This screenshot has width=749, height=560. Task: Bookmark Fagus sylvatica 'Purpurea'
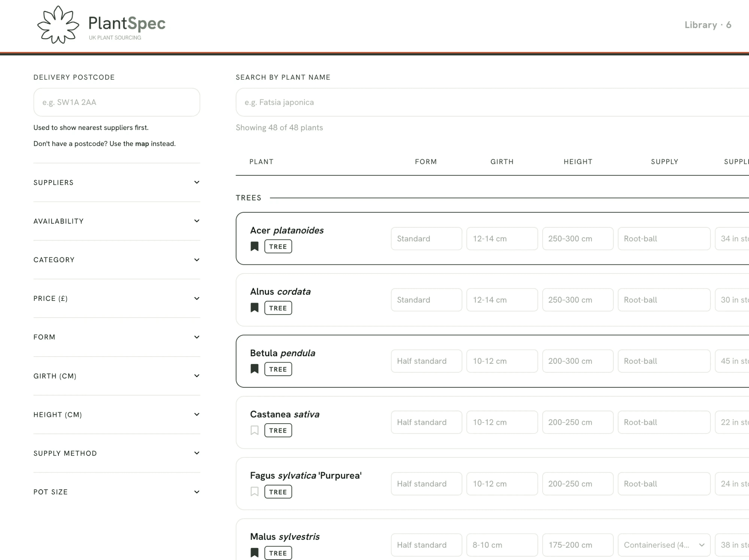tap(255, 491)
